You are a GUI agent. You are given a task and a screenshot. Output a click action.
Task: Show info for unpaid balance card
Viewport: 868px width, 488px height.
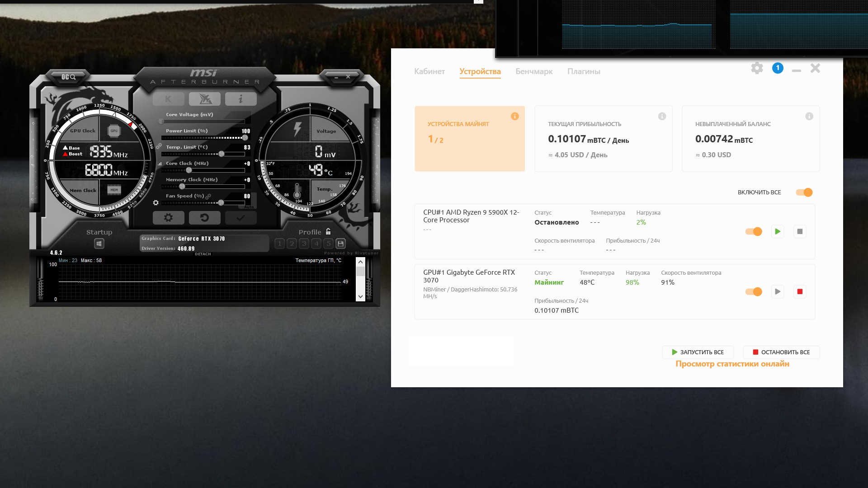pos(809,117)
